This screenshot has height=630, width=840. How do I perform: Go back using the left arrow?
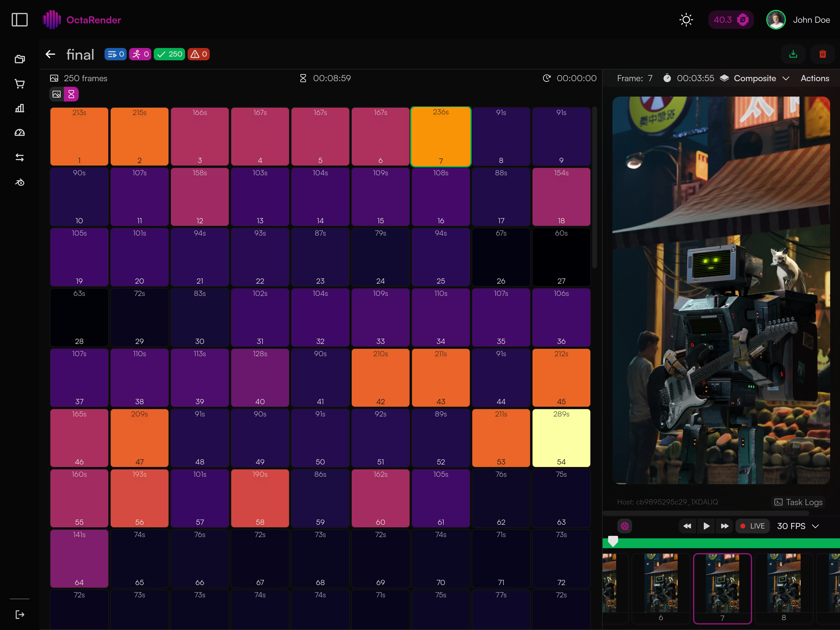[x=50, y=54]
